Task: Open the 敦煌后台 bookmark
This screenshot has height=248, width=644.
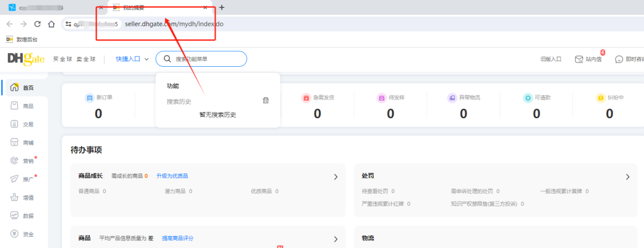Action: click(x=22, y=39)
